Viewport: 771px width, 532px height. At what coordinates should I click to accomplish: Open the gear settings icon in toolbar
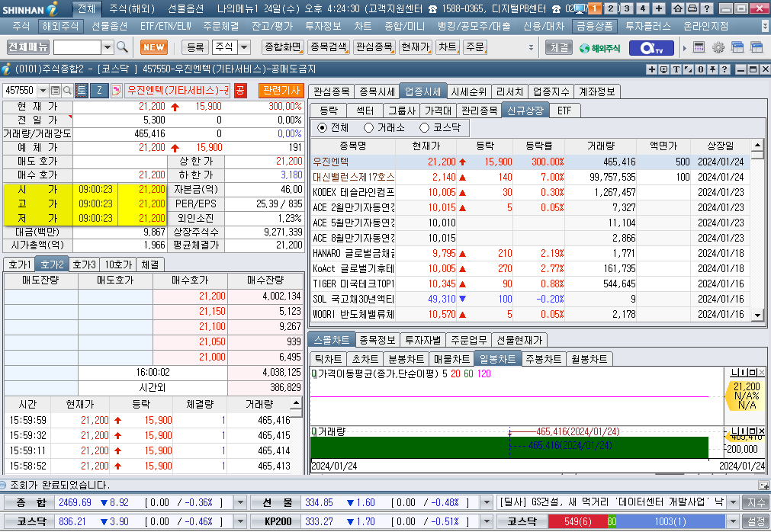[718, 47]
